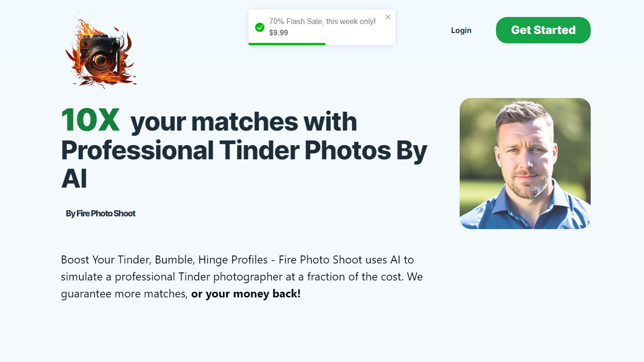The height and width of the screenshot is (362, 644).
Task: Click the green notification progress bar
Action: tap(287, 44)
